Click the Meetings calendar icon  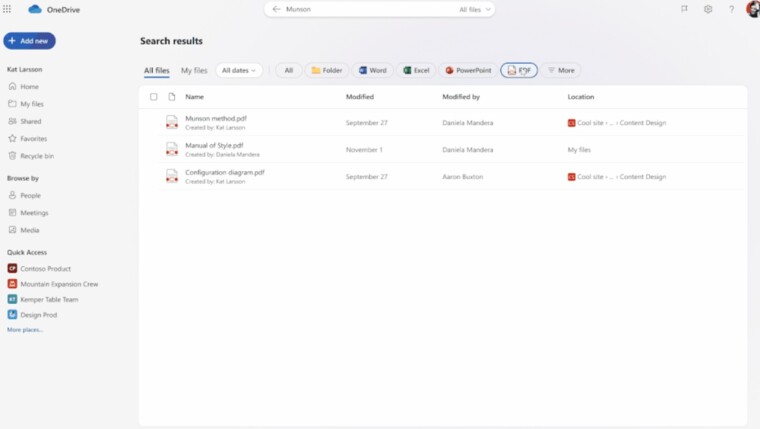(13, 212)
